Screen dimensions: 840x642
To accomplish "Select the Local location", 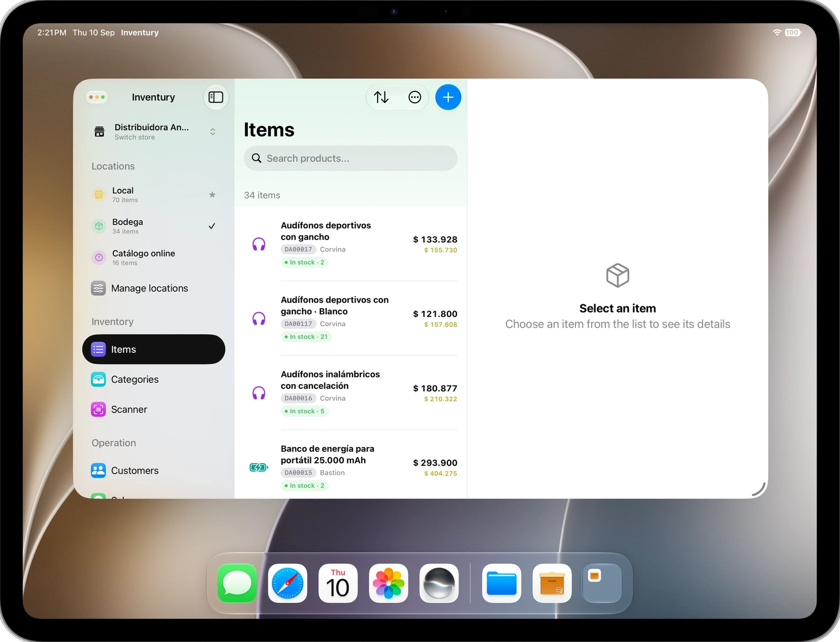I will tap(154, 194).
